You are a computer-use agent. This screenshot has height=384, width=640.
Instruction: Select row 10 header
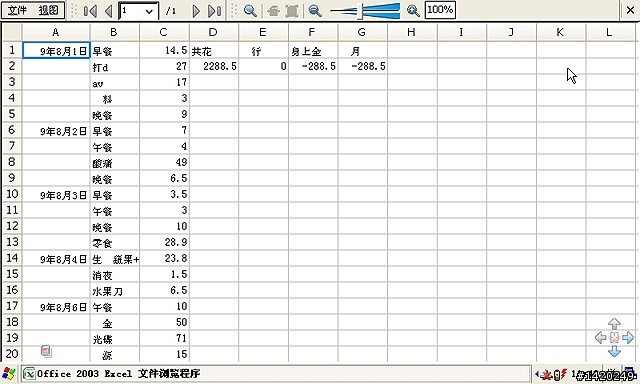point(12,194)
